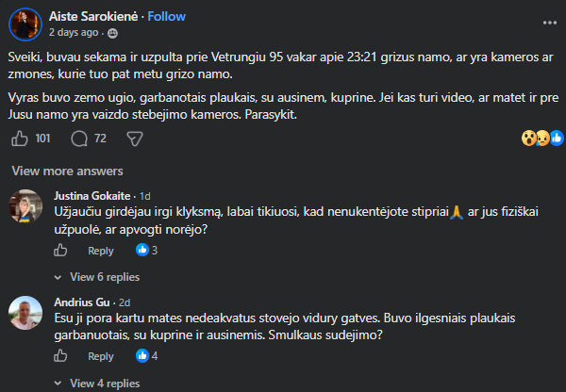
Task: Like Andrius Gu's comment
Action: point(60,356)
